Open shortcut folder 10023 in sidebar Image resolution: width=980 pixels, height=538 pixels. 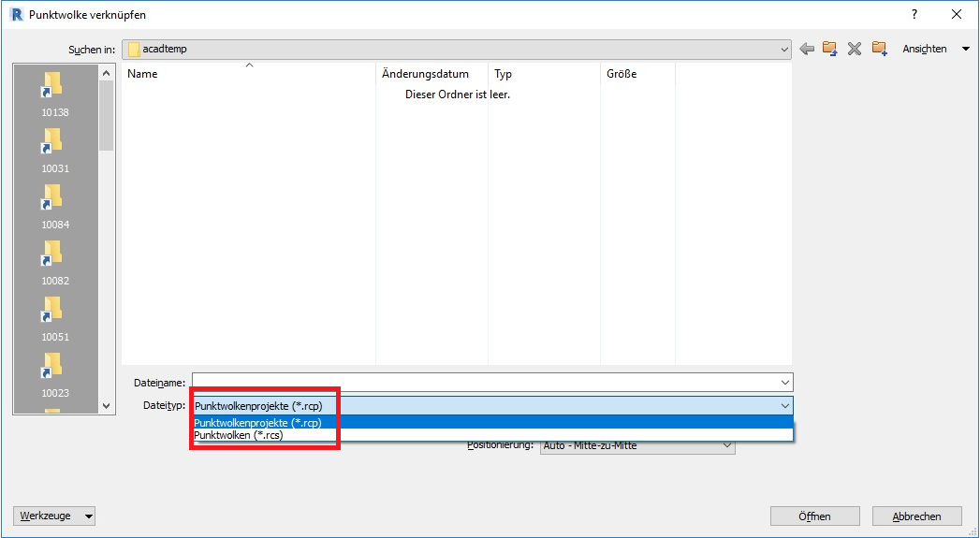click(54, 376)
